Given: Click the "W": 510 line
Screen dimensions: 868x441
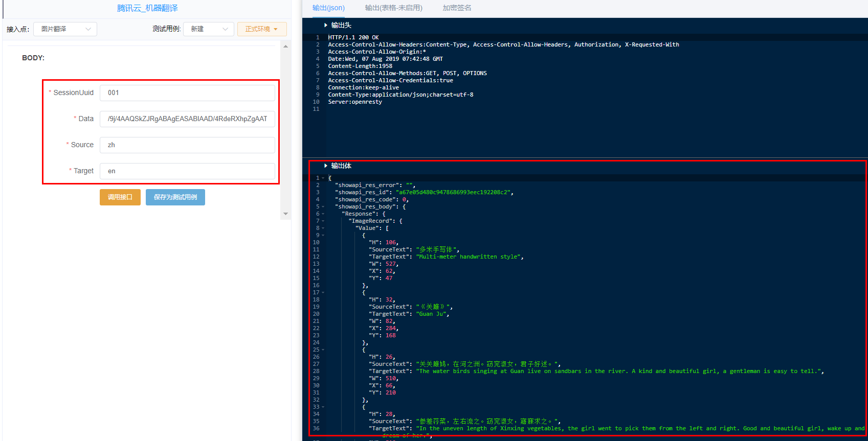Looking at the screenshot, I should point(383,379).
